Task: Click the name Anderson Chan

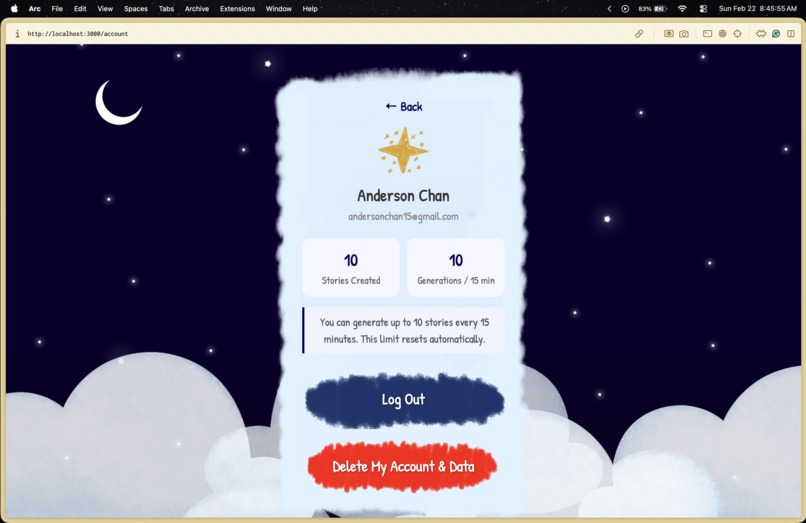Action: click(x=404, y=195)
